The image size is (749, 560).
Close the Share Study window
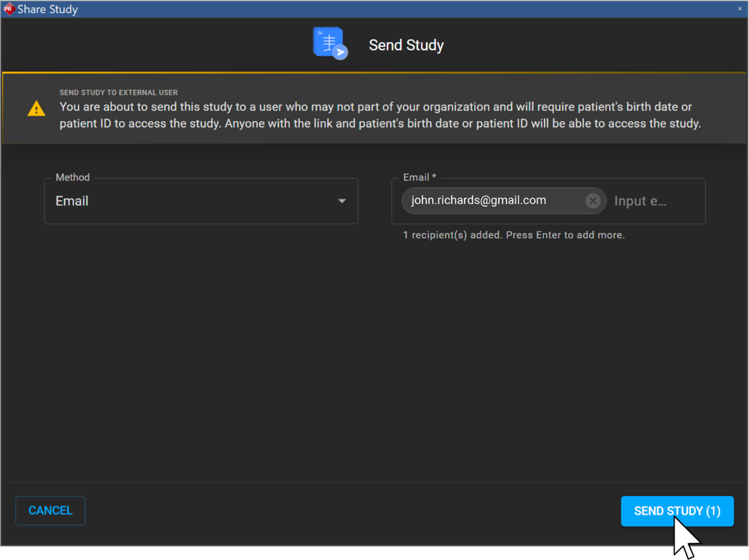click(x=739, y=9)
